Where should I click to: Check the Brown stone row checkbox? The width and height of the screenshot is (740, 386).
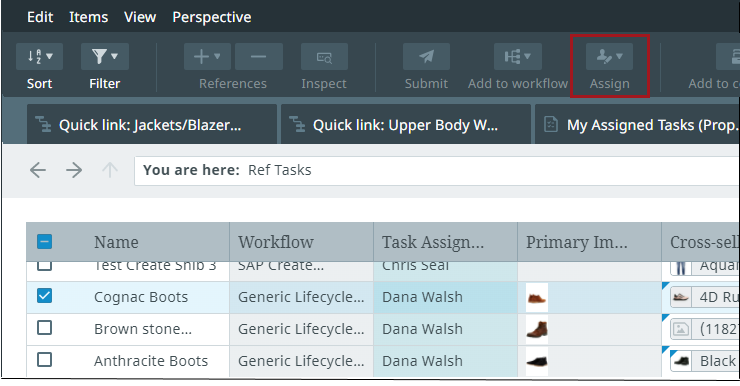(44, 327)
